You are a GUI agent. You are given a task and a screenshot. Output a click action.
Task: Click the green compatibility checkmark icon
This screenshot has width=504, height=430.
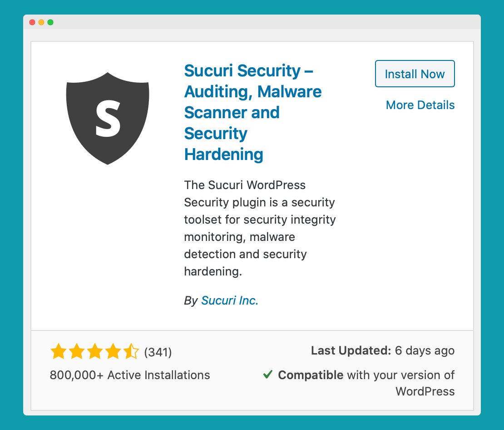coord(268,375)
